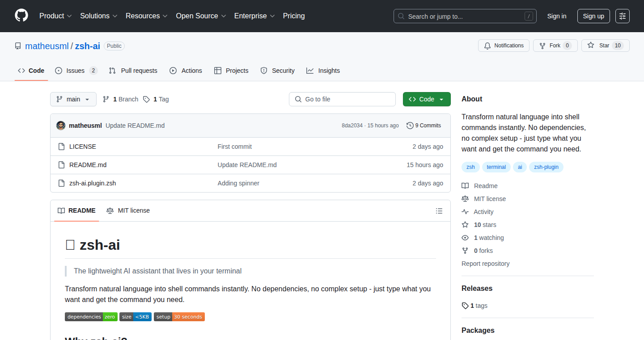Viewport: 644px width, 340px height.
Task: Switch to the Issues tab
Action: coord(76,71)
